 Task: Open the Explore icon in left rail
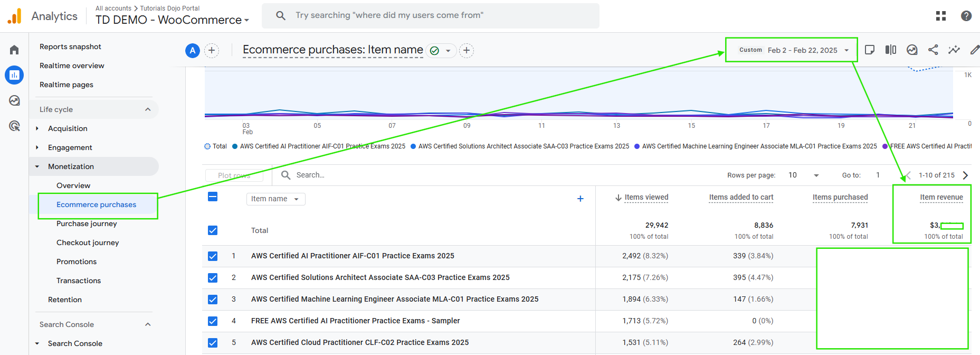14,100
